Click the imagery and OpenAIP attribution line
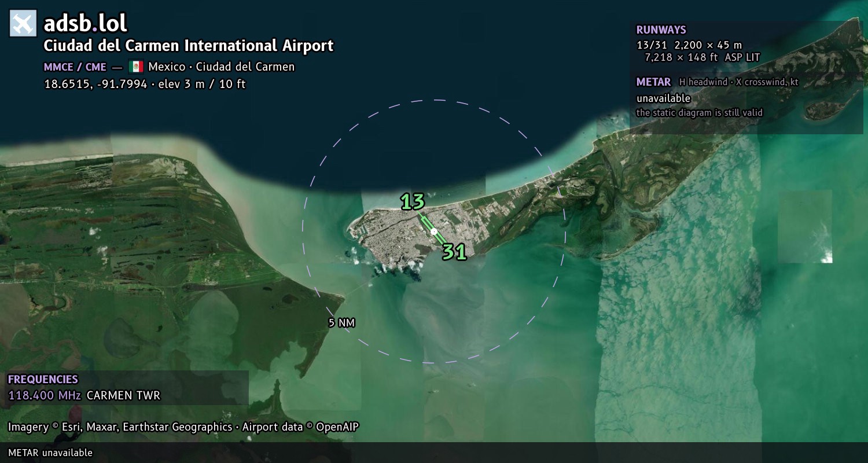 click(183, 427)
